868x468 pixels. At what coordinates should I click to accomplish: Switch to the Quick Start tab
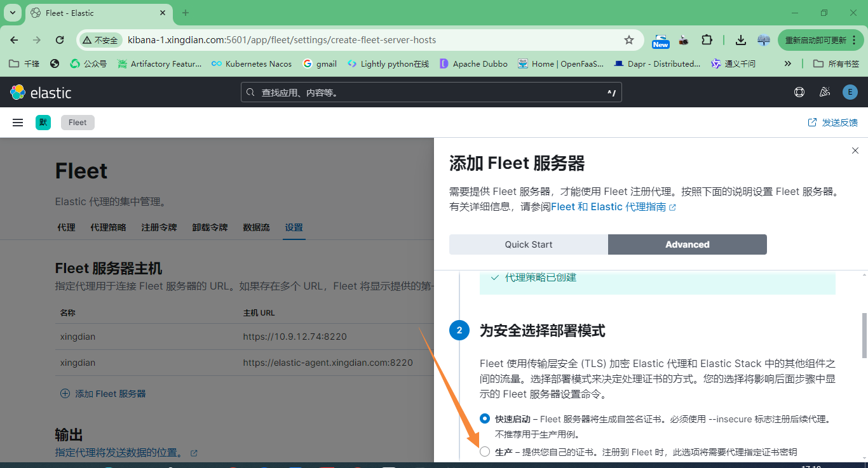tap(529, 244)
